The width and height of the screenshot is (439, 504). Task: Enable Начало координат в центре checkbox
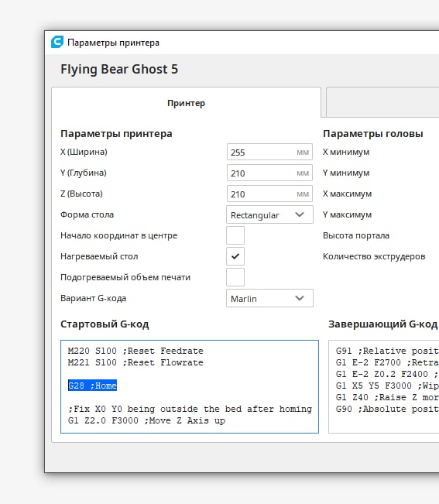click(x=235, y=235)
